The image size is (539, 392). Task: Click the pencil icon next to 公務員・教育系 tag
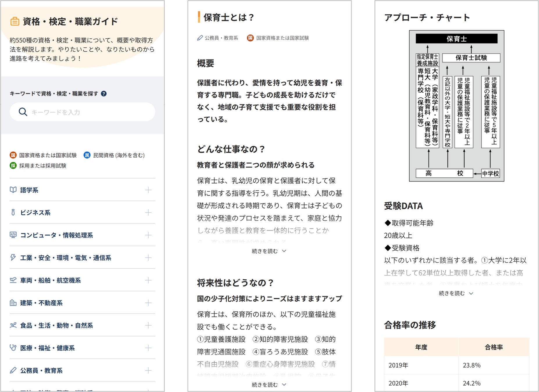pyautogui.click(x=200, y=38)
